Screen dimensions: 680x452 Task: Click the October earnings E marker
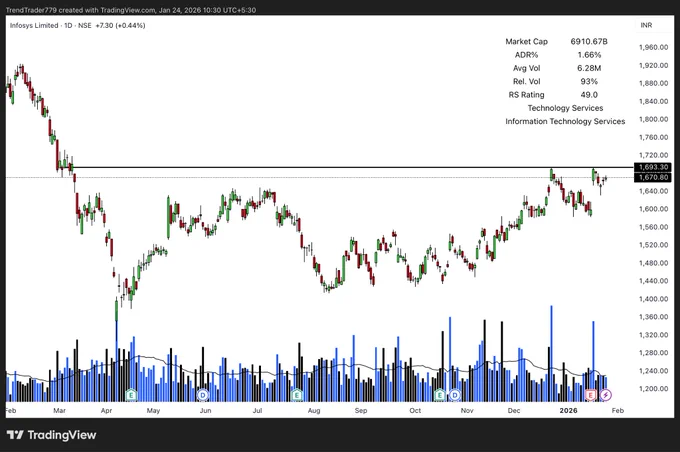tap(440, 395)
